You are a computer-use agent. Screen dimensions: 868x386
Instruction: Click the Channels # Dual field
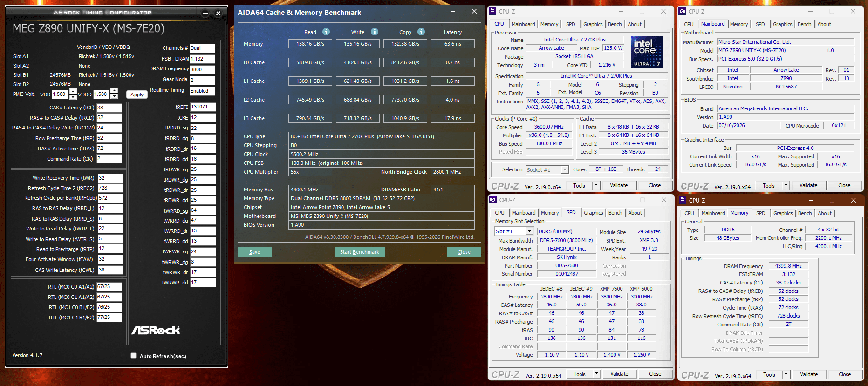202,48
